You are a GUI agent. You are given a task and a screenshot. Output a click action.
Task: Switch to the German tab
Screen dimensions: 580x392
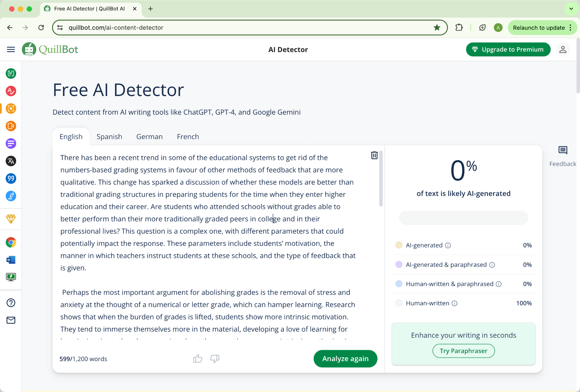point(150,137)
